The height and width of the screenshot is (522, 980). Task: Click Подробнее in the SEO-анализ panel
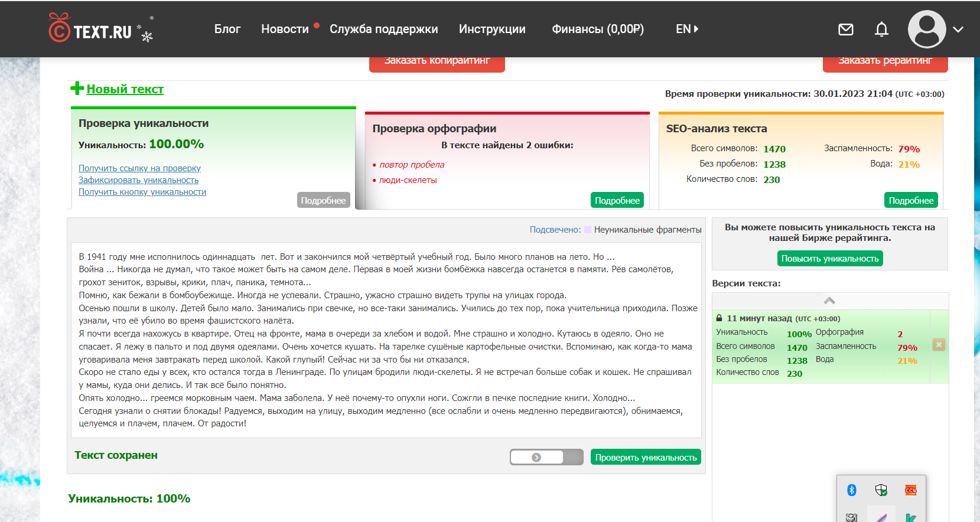tap(910, 201)
